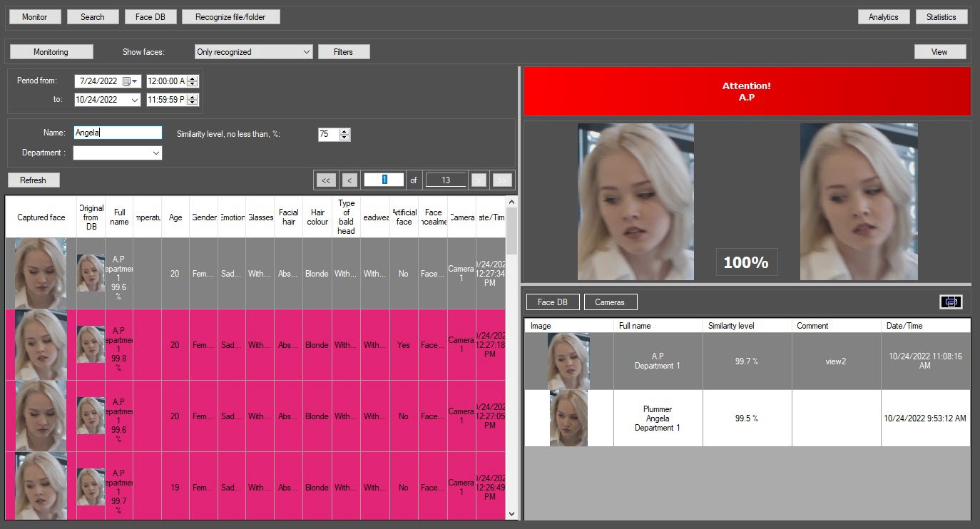
Task: Go to next results page
Action: 479,180
